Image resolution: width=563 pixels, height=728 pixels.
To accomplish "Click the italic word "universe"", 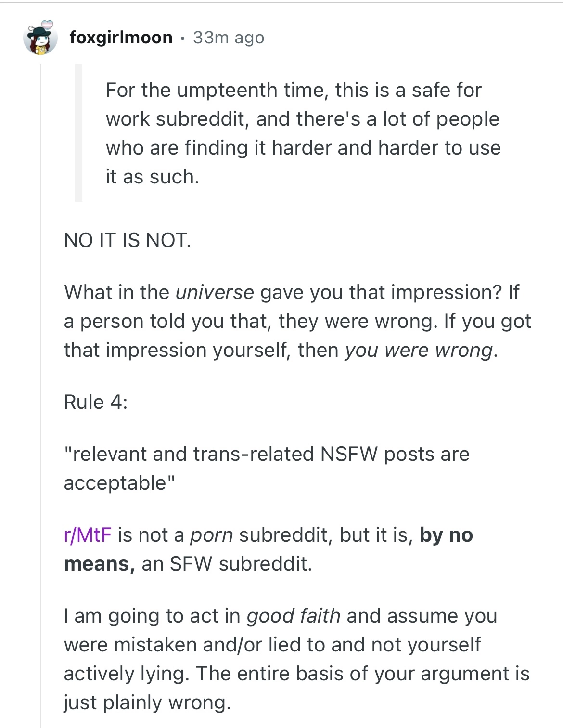I will coord(215,292).
